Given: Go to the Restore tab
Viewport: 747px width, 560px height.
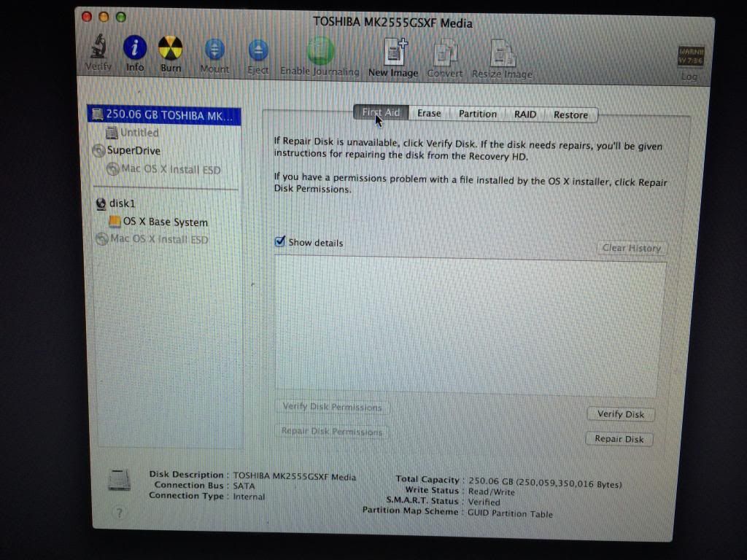Looking at the screenshot, I should 570,114.
